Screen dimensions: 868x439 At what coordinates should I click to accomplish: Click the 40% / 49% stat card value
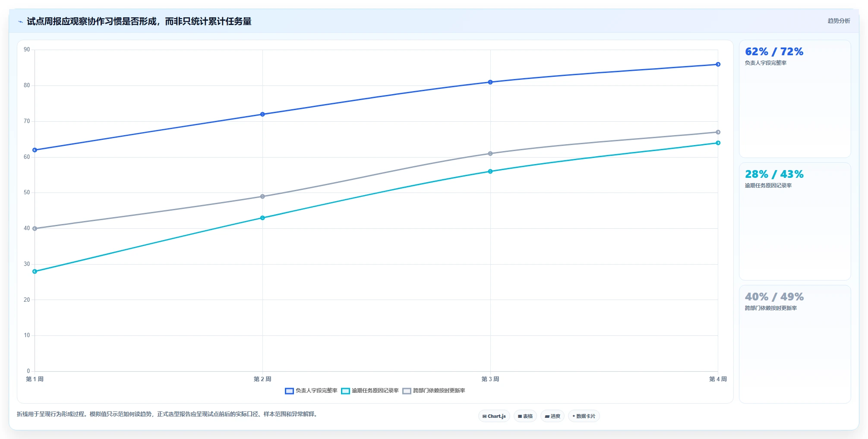click(774, 297)
